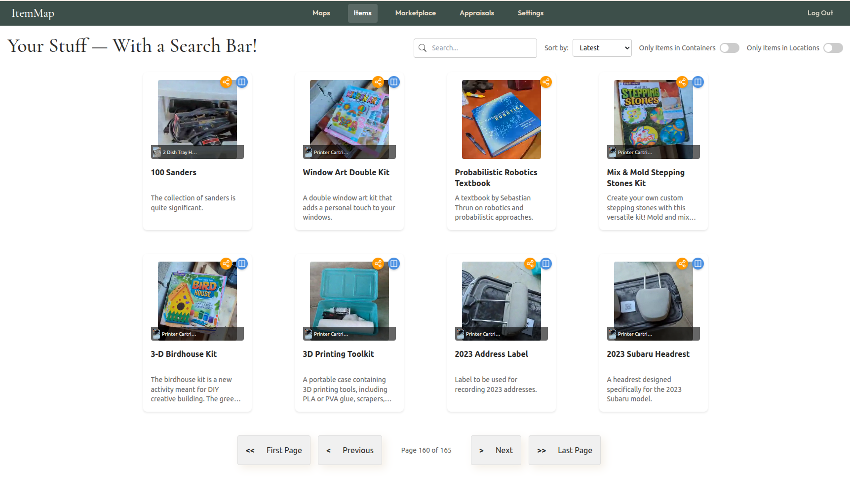Viewport: 850px width, 504px height.
Task: Open columns view on Mix & Mold Stepping Stones
Action: [x=698, y=82]
